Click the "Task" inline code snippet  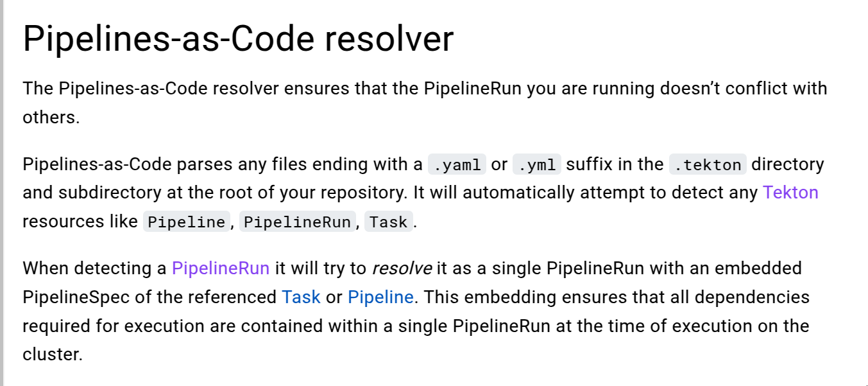coord(389,222)
